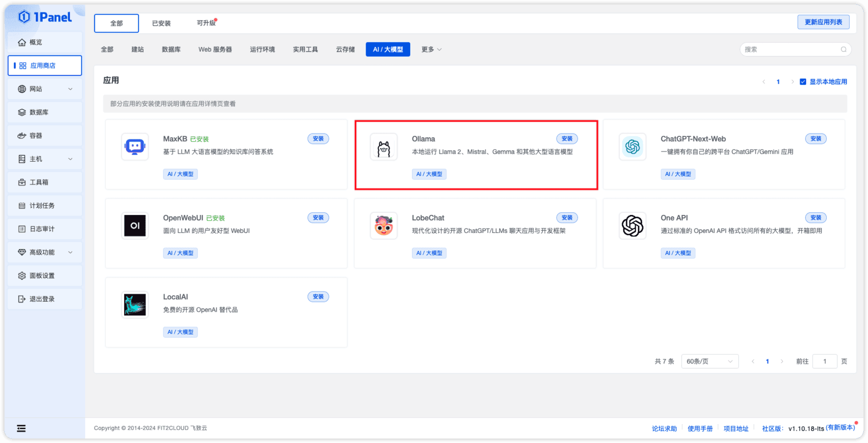Viewport: 868px width, 443px height.
Task: Click the 前往 page number input
Action: [x=825, y=362]
